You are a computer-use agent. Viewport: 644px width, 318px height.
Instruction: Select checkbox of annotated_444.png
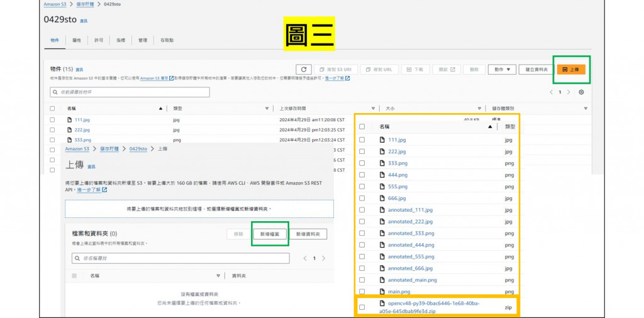tap(362, 245)
